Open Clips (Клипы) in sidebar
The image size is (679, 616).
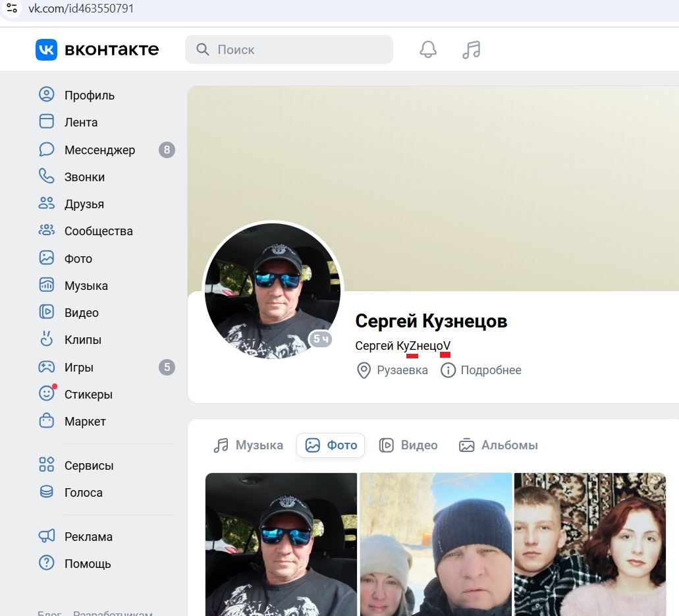(82, 340)
